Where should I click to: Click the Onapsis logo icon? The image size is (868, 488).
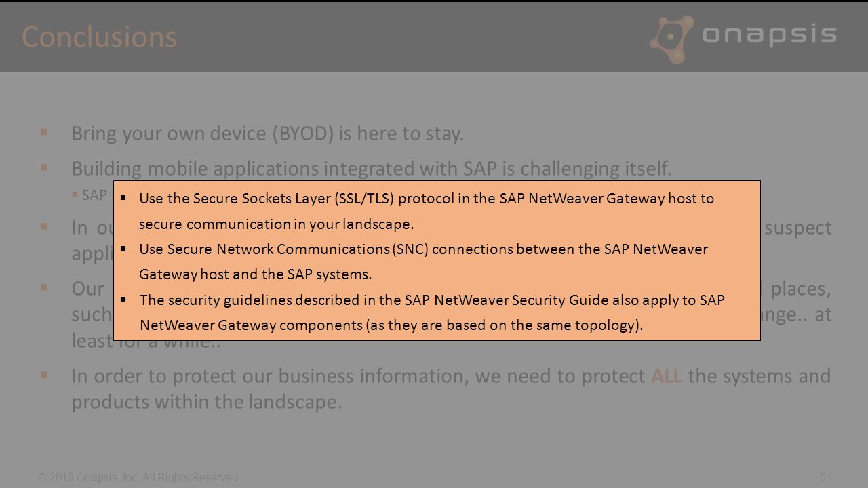pos(673,39)
